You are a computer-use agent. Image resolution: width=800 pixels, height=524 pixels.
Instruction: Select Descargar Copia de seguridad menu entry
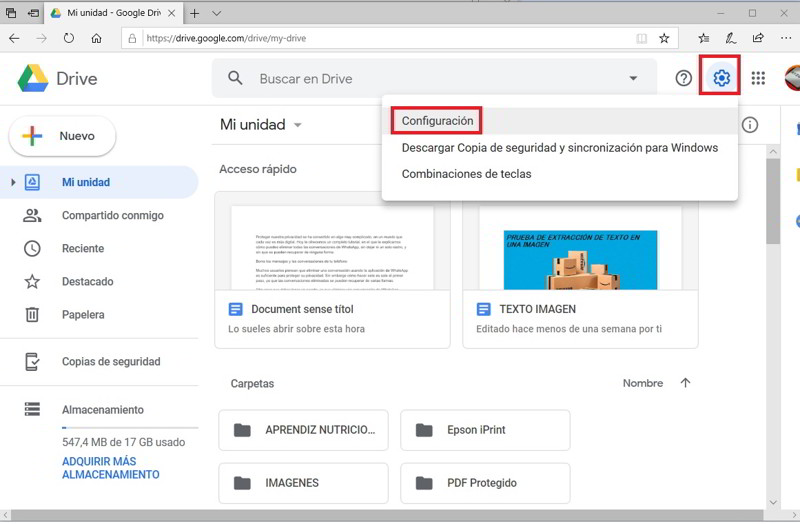coord(559,148)
